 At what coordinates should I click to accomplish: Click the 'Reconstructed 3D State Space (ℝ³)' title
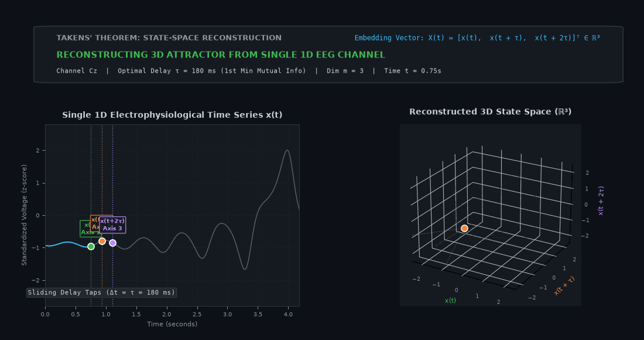(491, 112)
